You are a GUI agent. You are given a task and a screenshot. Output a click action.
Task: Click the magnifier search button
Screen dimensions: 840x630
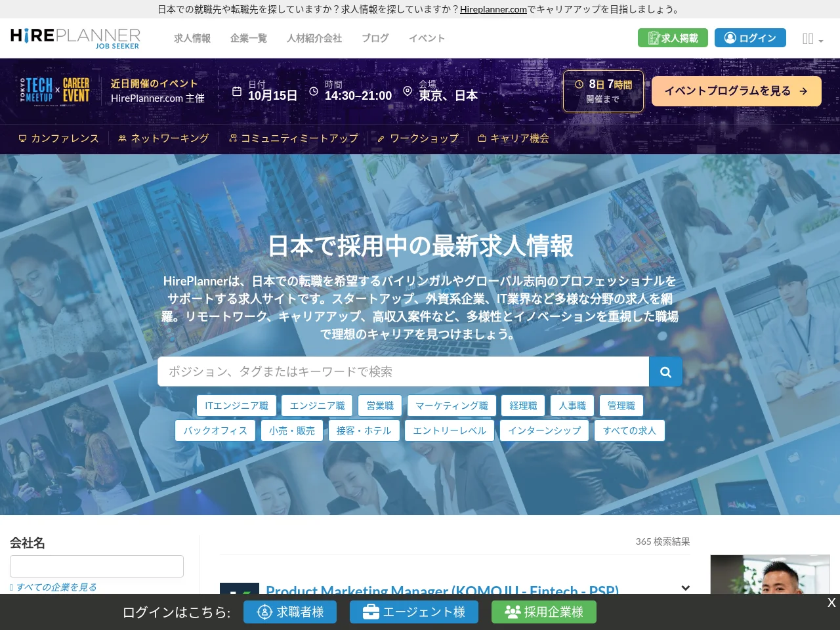click(665, 372)
